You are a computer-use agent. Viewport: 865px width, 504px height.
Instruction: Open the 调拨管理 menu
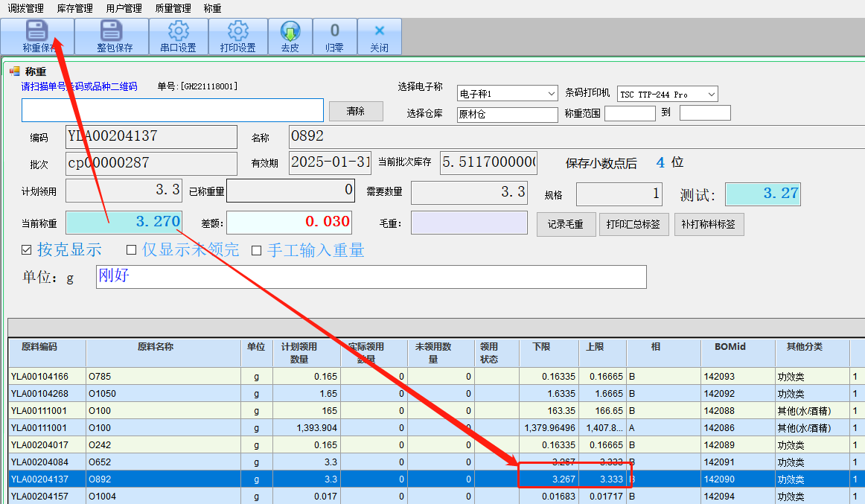pos(25,8)
